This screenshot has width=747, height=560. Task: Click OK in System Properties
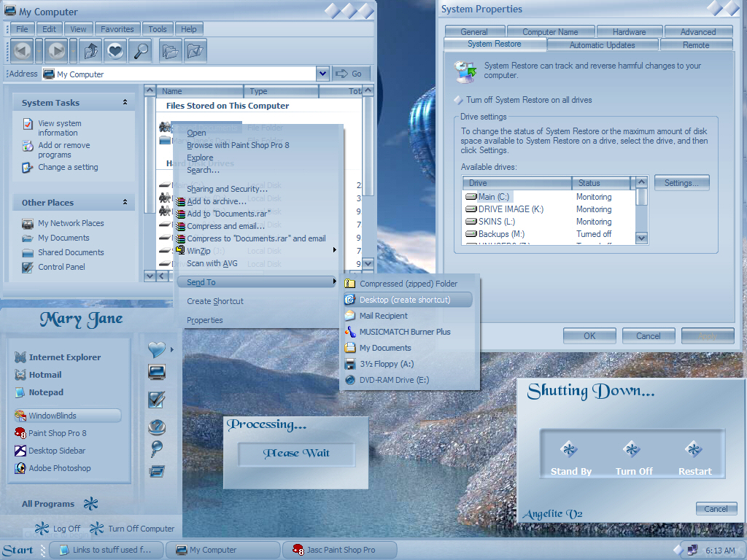point(589,335)
